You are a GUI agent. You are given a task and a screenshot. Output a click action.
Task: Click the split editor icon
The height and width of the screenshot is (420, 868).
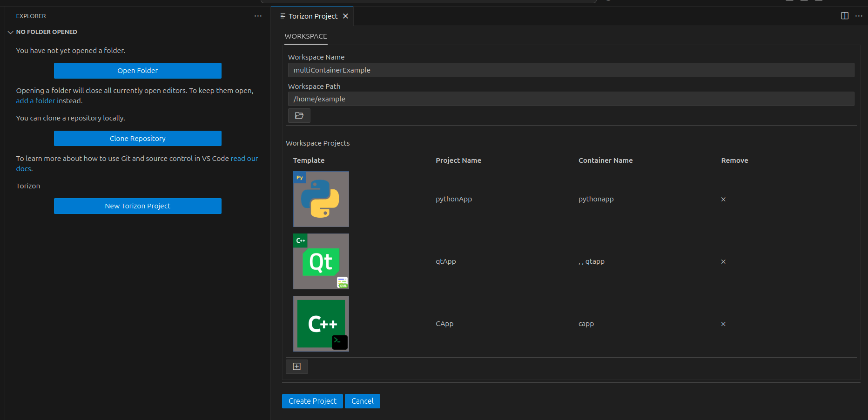tap(844, 16)
